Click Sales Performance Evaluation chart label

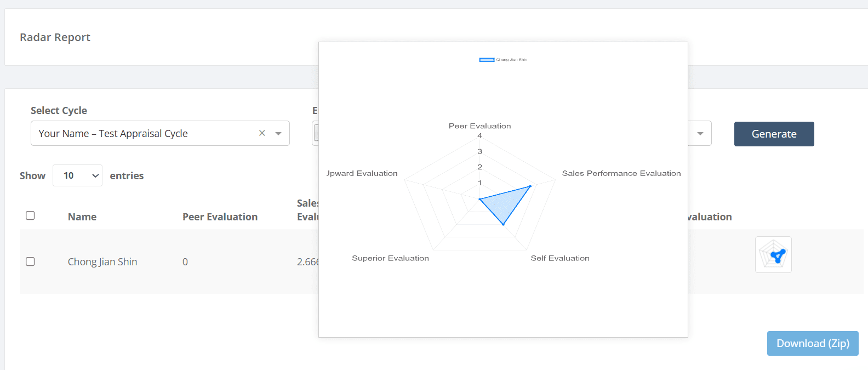coord(621,173)
